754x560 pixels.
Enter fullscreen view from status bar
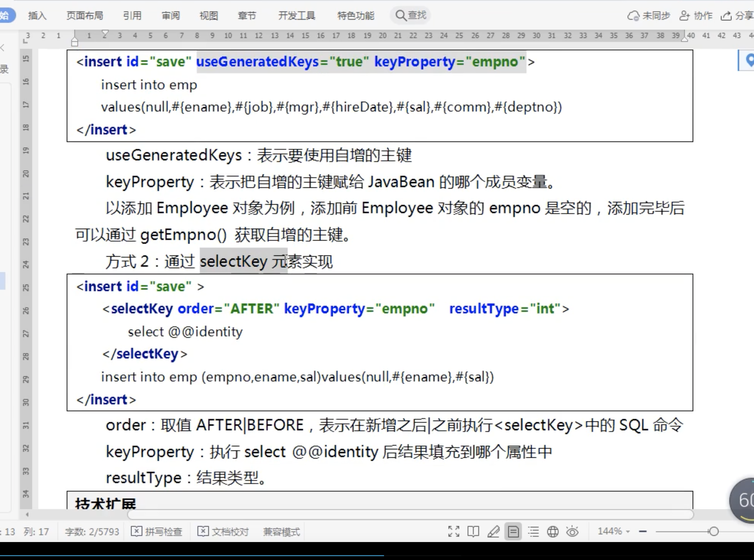453,531
